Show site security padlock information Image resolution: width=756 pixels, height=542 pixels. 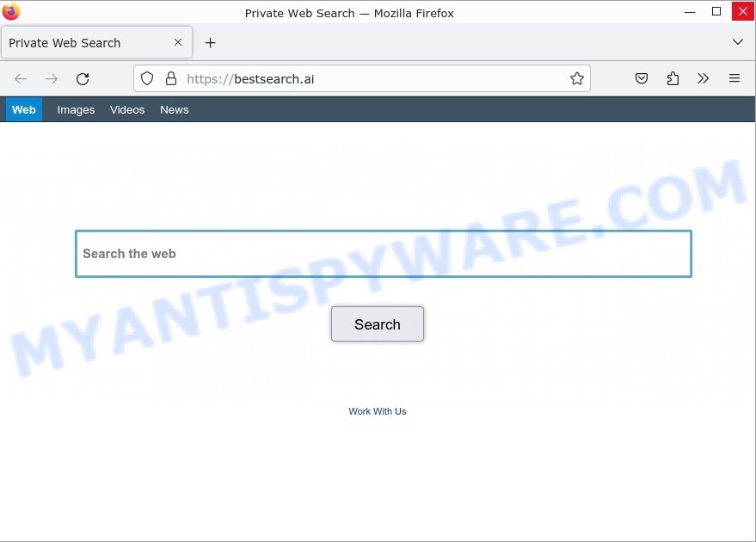[170, 78]
